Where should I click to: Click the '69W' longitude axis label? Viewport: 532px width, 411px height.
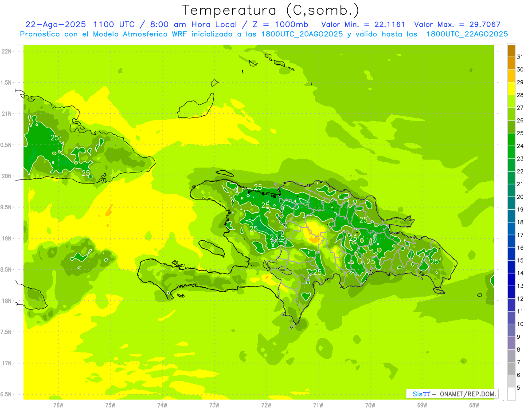pyautogui.click(x=422, y=405)
